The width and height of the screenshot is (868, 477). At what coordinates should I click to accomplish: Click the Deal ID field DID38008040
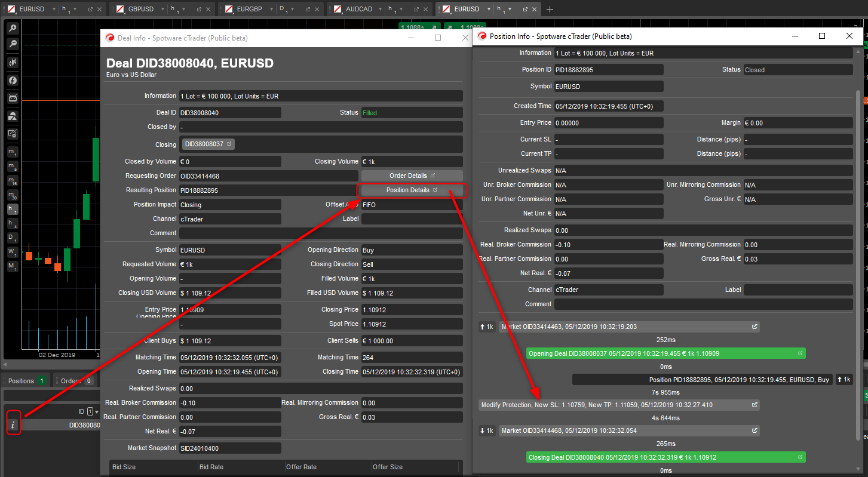230,112
